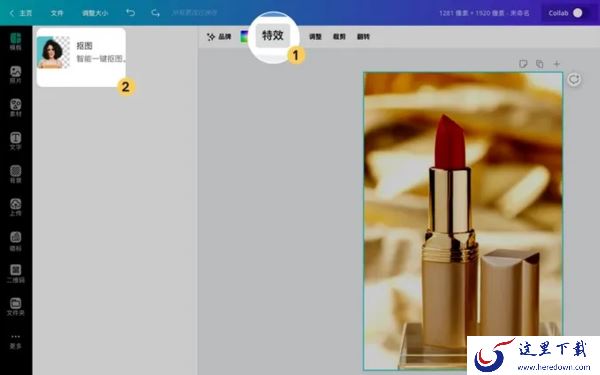Open the 素材 elements sidebar panel
Image resolution: width=600 pixels, height=375 pixels.
click(15, 108)
